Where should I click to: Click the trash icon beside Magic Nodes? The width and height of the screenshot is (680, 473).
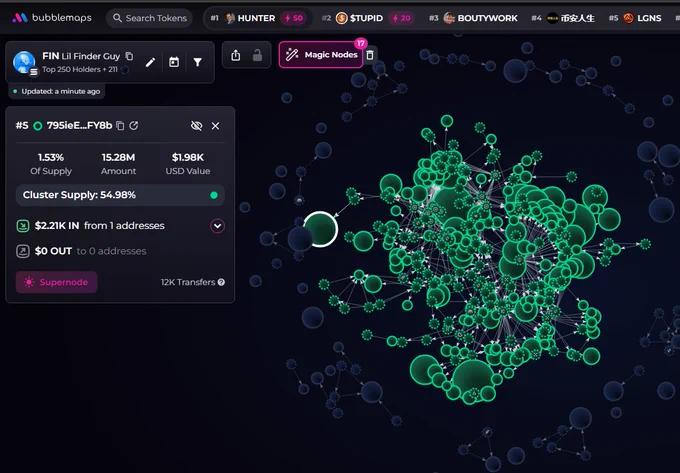click(x=370, y=55)
